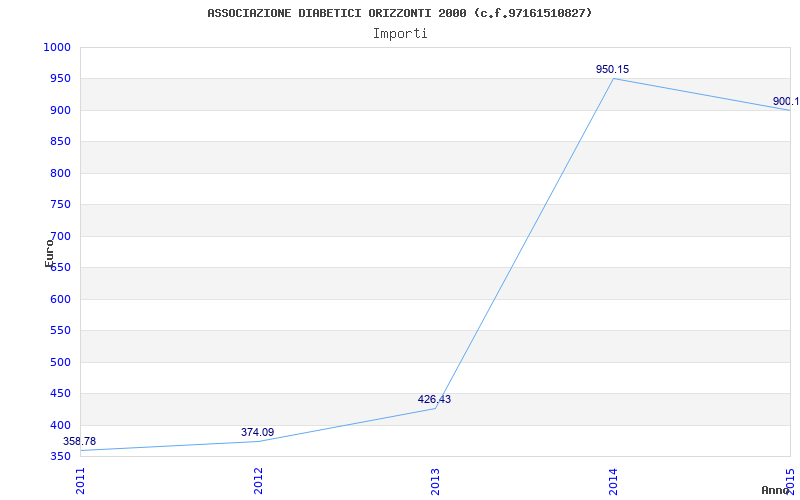Select the 950.15 data label
Screen dimensions: 800x500
point(612,69)
